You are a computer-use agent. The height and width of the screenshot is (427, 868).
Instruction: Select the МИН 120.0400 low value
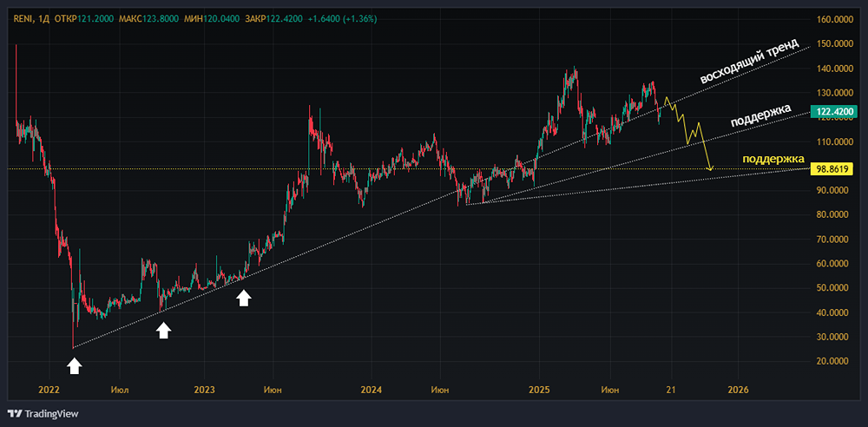[212, 19]
